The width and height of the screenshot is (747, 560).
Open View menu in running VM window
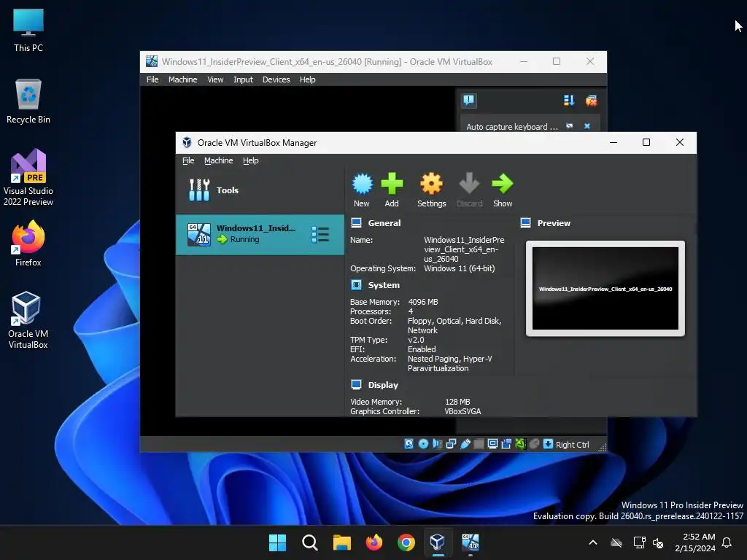215,79
